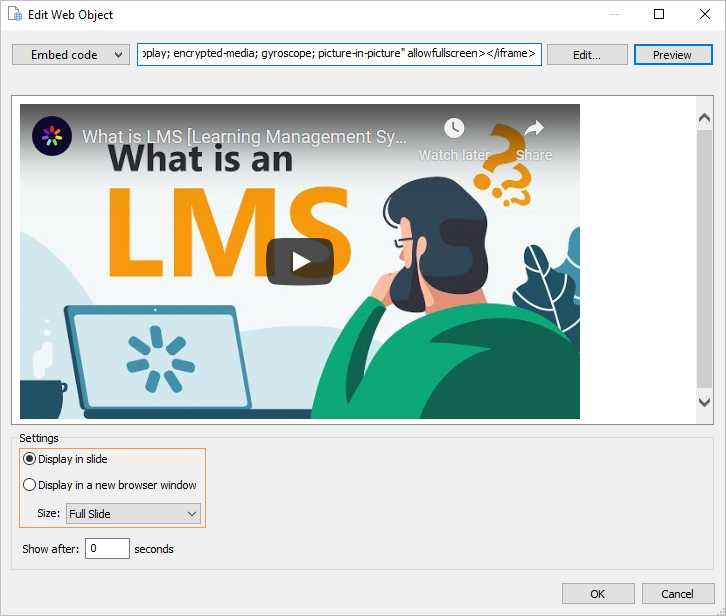Image resolution: width=726 pixels, height=616 pixels.
Task: Click the embed code text field
Action: (x=339, y=54)
